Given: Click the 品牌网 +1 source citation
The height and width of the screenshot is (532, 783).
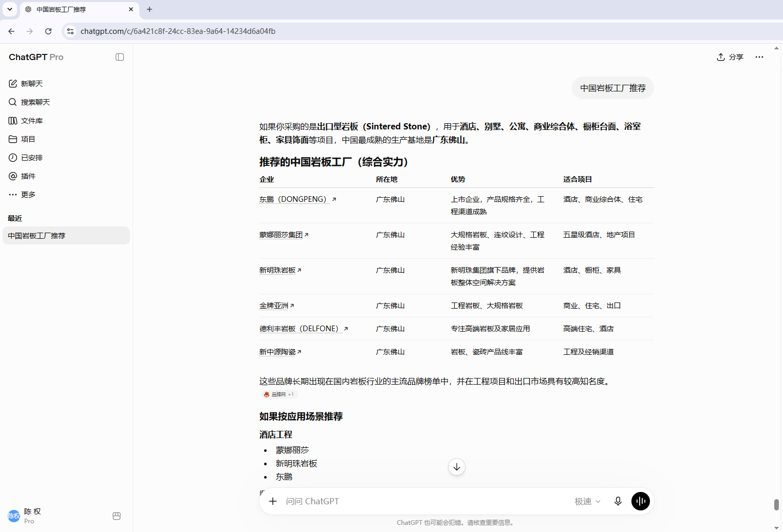Looking at the screenshot, I should pyautogui.click(x=279, y=394).
